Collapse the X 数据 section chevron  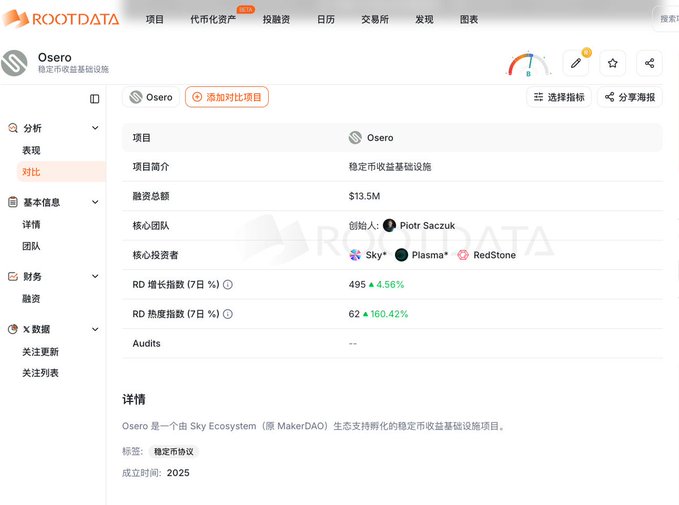(x=95, y=329)
